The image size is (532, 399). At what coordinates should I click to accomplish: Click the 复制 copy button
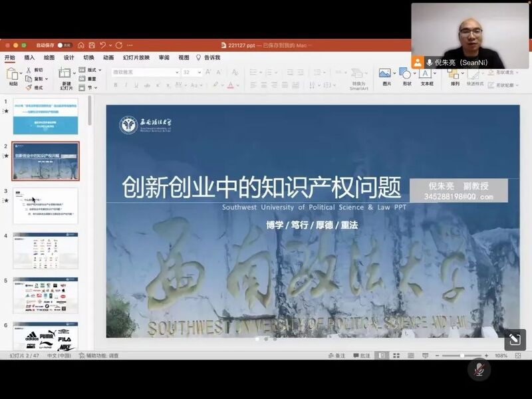click(x=35, y=78)
